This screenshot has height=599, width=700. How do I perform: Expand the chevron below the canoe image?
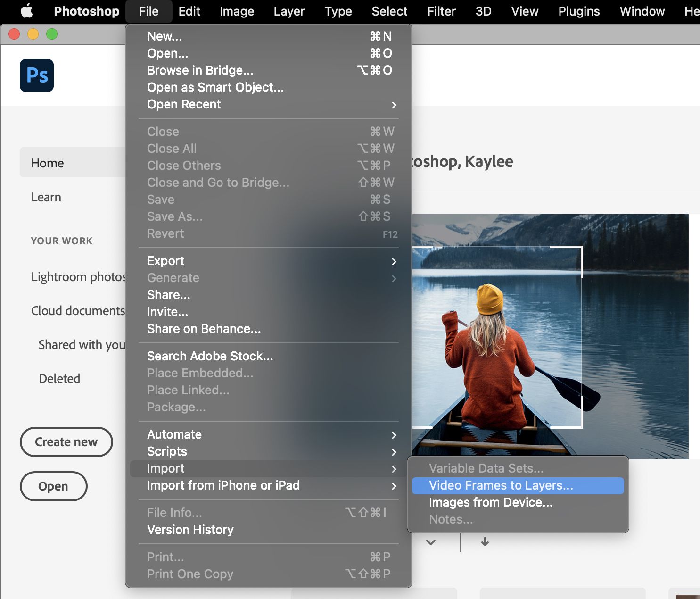tap(431, 542)
